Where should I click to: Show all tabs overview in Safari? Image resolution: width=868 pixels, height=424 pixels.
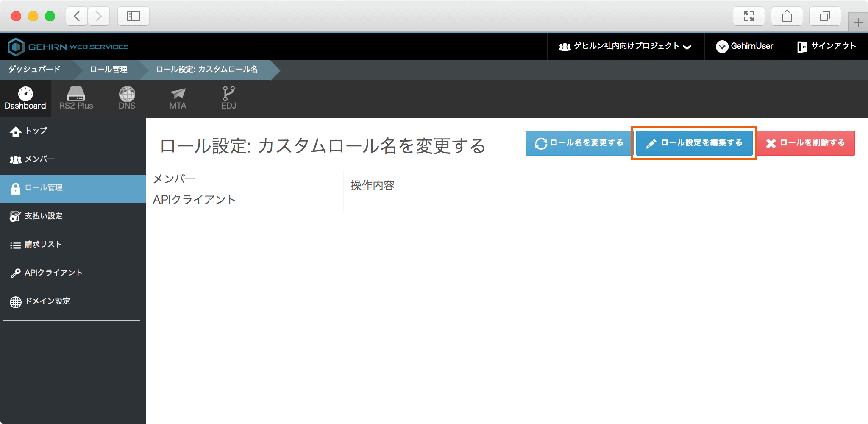(x=825, y=17)
